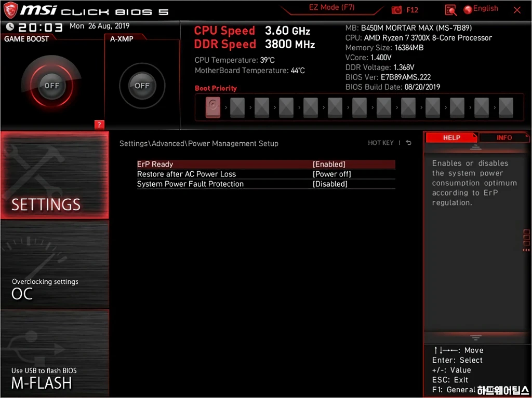Change the System Power Fault Protection [Disabled] value

[330, 184]
